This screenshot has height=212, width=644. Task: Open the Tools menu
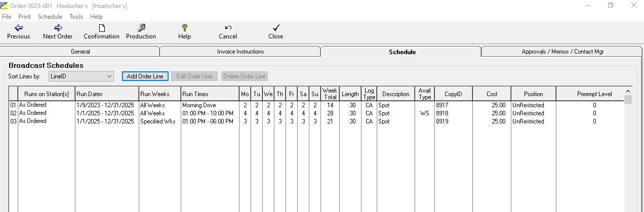(x=76, y=17)
